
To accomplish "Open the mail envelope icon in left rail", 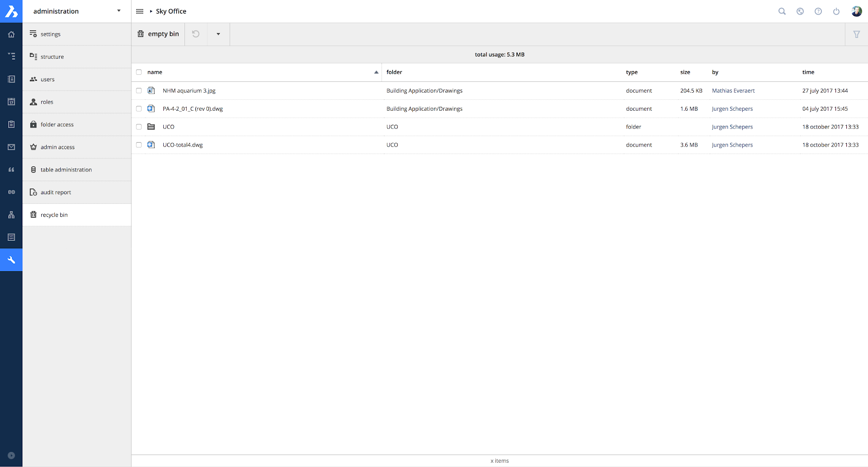I will 11,147.
